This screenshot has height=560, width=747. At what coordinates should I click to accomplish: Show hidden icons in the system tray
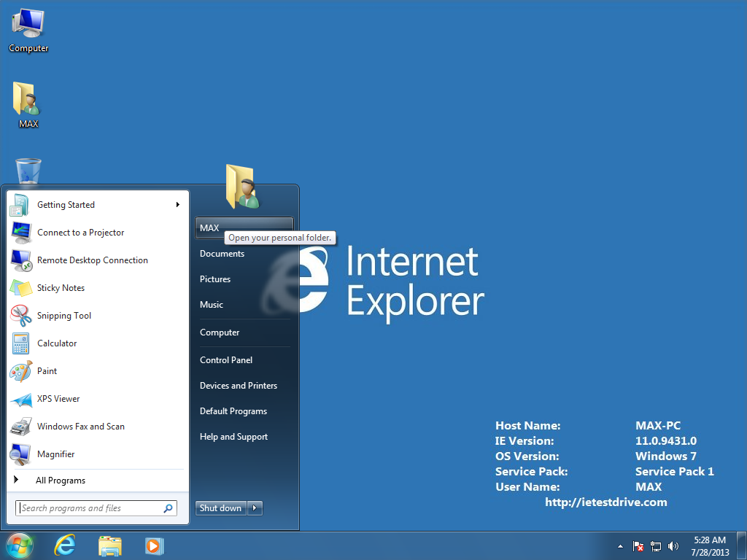[x=619, y=545]
